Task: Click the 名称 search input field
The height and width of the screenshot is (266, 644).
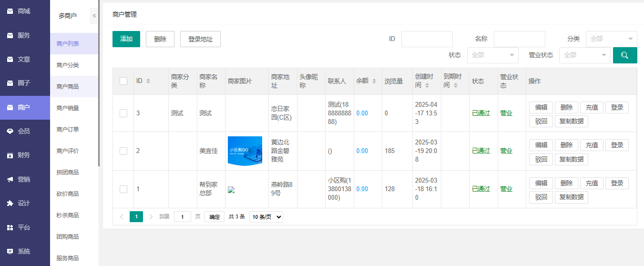Action: 519,39
